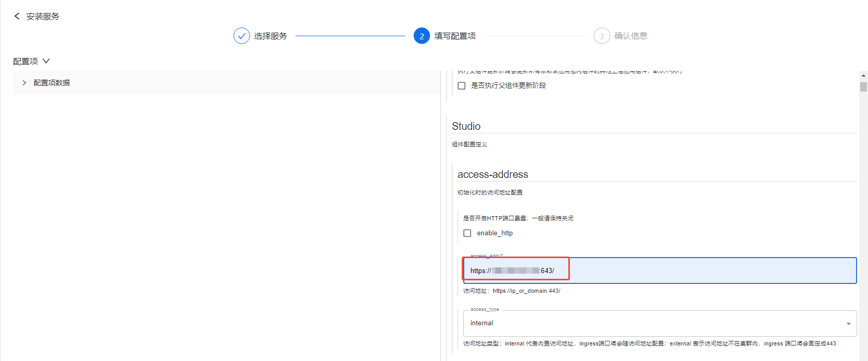Click the 选择服务 step label

coord(270,36)
